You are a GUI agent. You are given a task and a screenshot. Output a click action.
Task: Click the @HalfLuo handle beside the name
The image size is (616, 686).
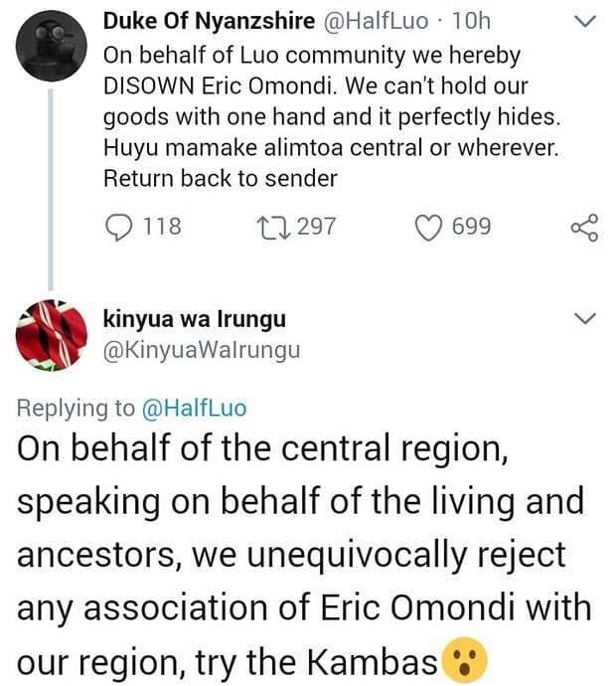(x=376, y=21)
